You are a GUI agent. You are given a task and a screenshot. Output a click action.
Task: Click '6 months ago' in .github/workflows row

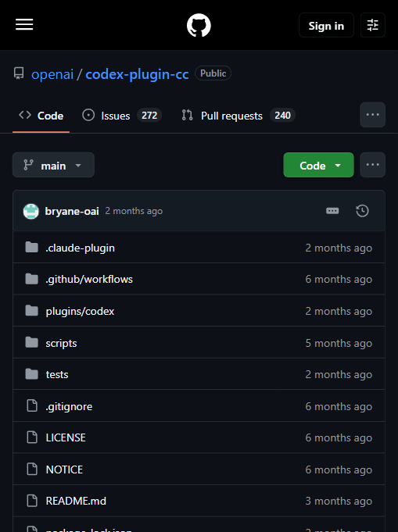point(339,279)
